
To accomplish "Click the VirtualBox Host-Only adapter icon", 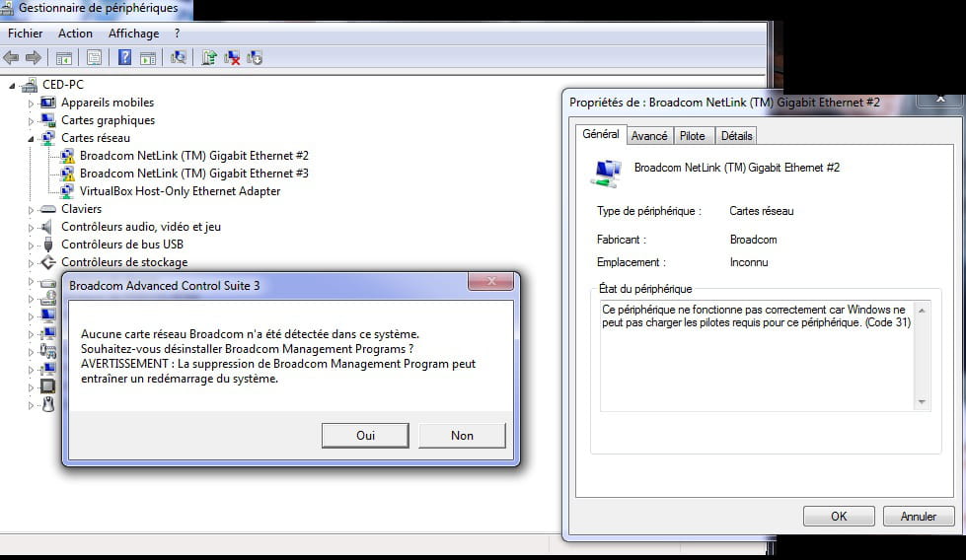I will pyautogui.click(x=66, y=191).
